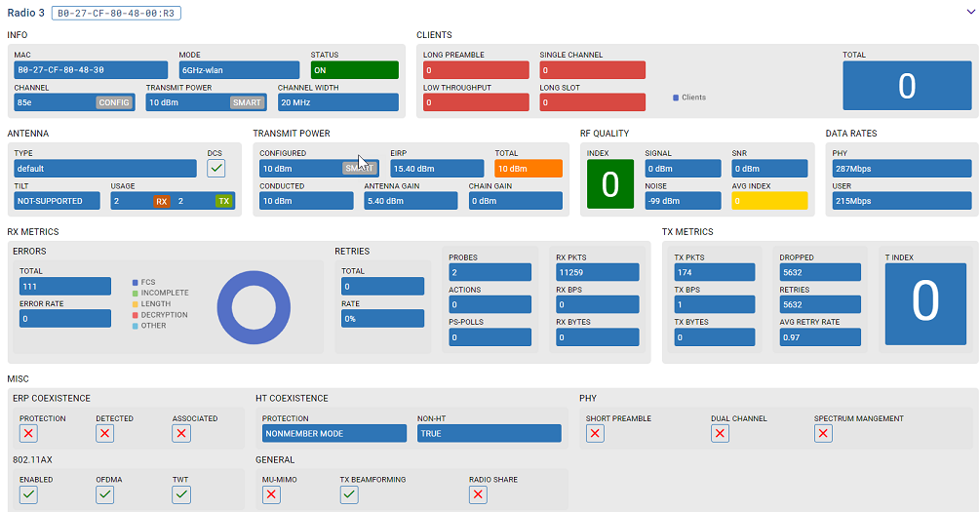Click the ERP Detected X icon
The image size is (980, 512).
point(105,434)
